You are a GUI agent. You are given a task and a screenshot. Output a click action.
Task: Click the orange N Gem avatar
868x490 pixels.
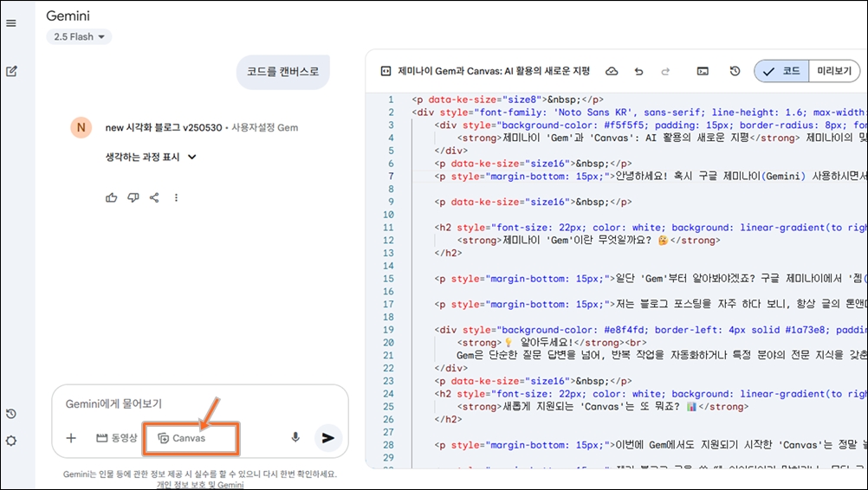click(81, 127)
